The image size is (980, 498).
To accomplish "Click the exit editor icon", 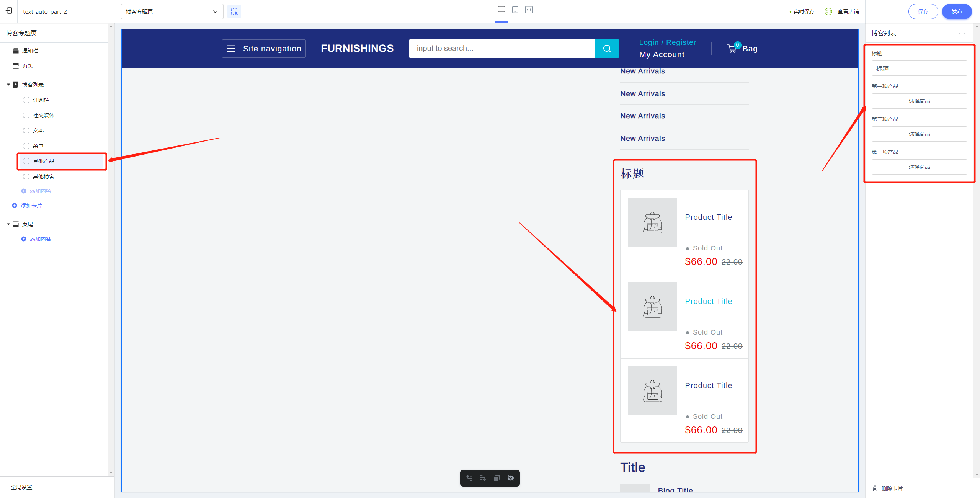I will tap(8, 11).
